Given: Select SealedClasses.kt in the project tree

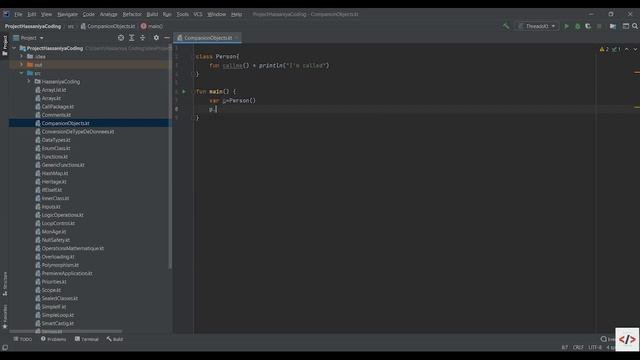Looking at the screenshot, I should 60,298.
